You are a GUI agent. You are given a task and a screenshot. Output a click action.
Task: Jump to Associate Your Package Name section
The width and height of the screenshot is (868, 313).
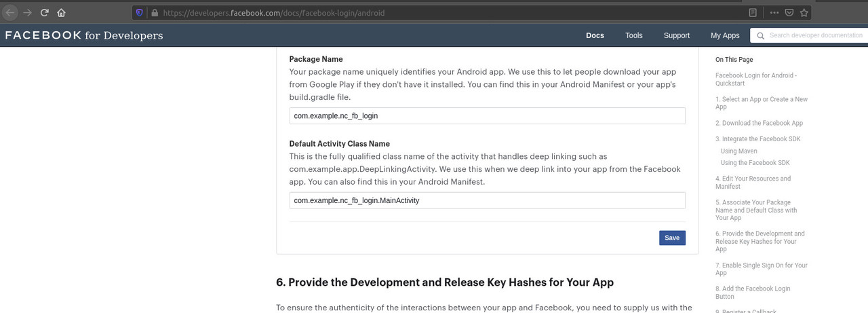tap(756, 210)
